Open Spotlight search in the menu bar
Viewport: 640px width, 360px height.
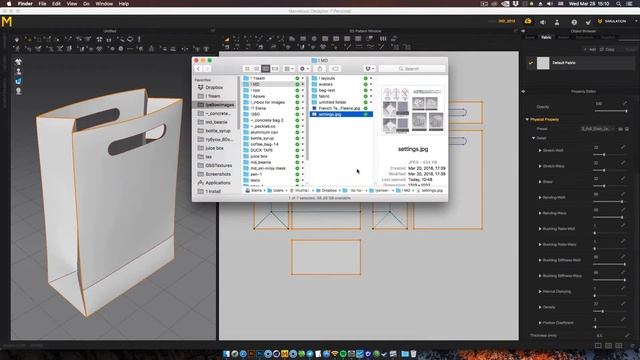pos(619,4)
